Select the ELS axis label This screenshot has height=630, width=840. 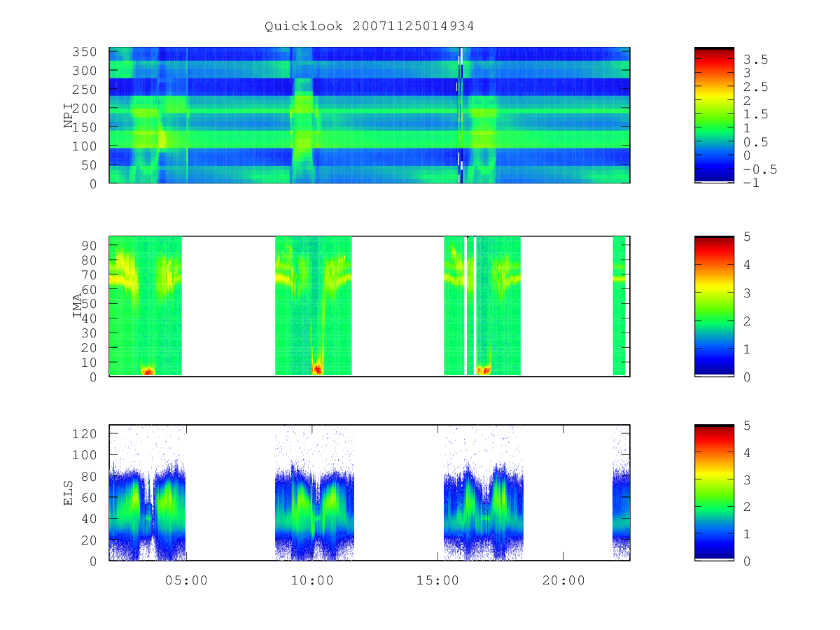(69, 493)
